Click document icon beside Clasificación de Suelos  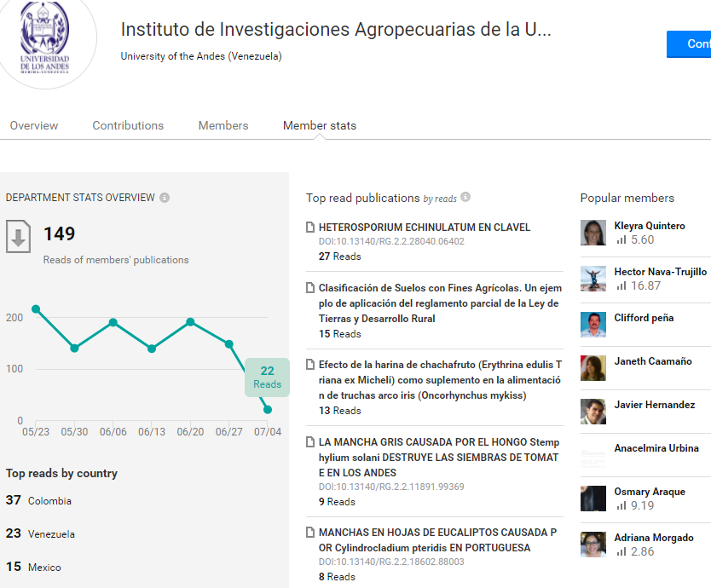pos(310,288)
